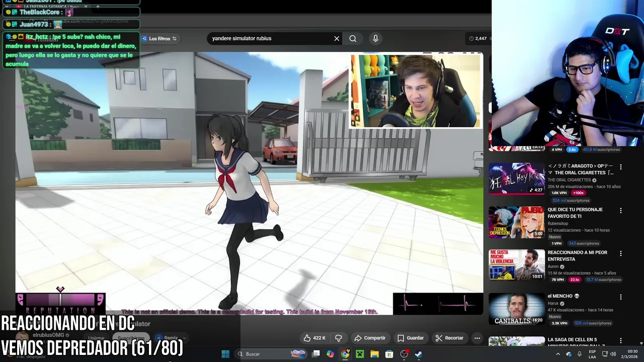This screenshot has height=362, width=644.
Task: Switch ESP LAA keyboard language
Action: 593,354
